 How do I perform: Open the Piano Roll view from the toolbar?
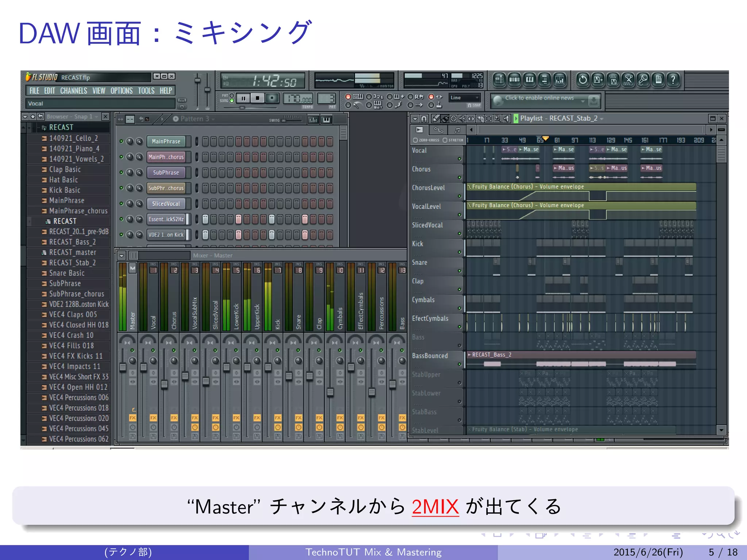pyautogui.click(x=530, y=79)
